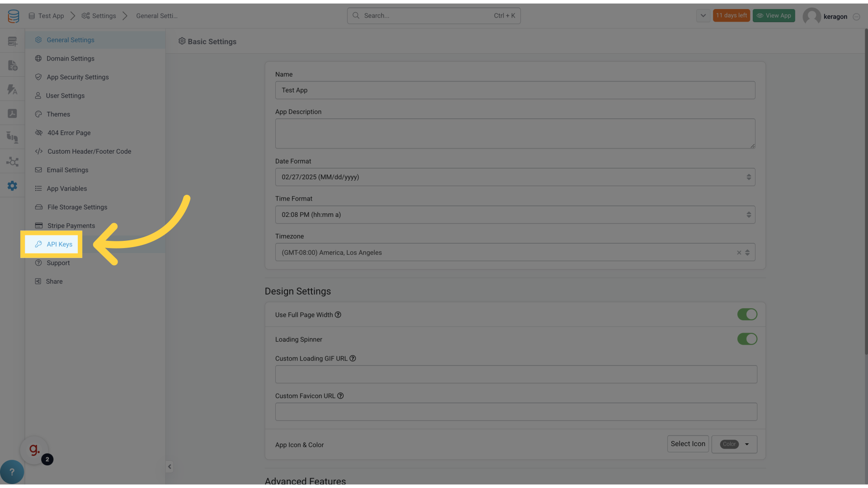868x488 pixels.
Task: Click the green View App button
Action: tap(774, 15)
